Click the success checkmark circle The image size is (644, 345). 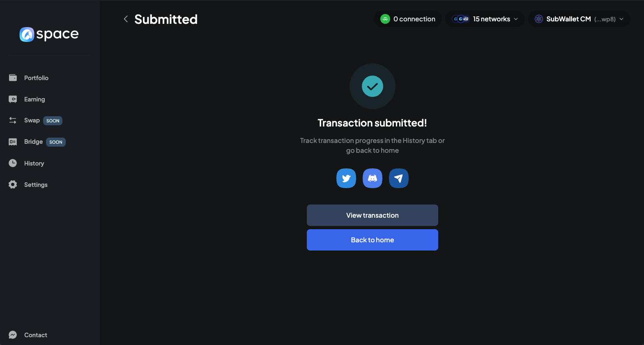(373, 86)
